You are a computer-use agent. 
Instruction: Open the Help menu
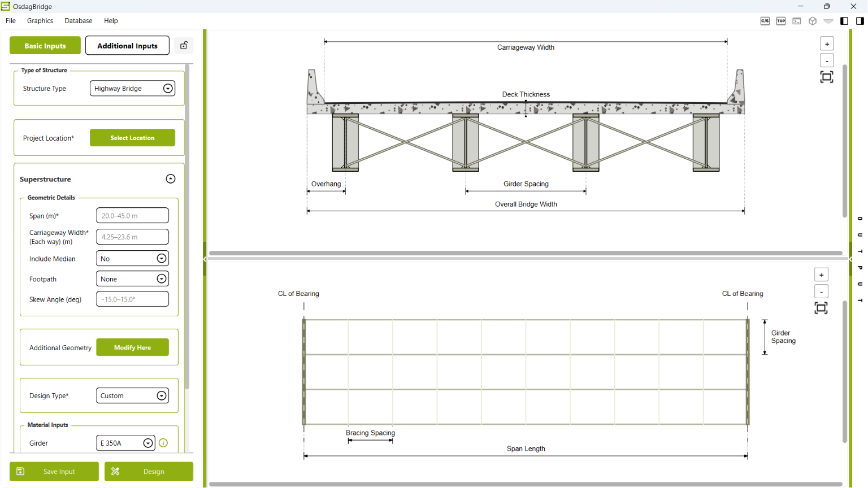[x=111, y=21]
